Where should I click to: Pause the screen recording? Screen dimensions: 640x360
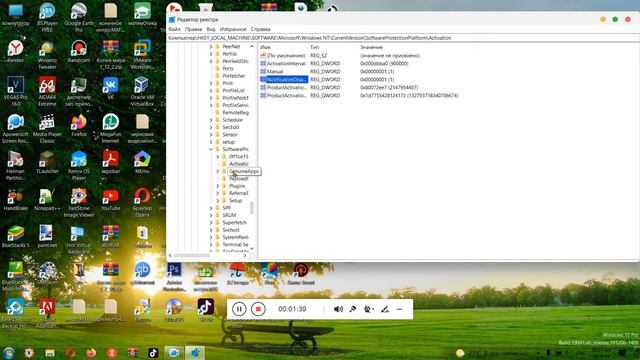pos(239,309)
